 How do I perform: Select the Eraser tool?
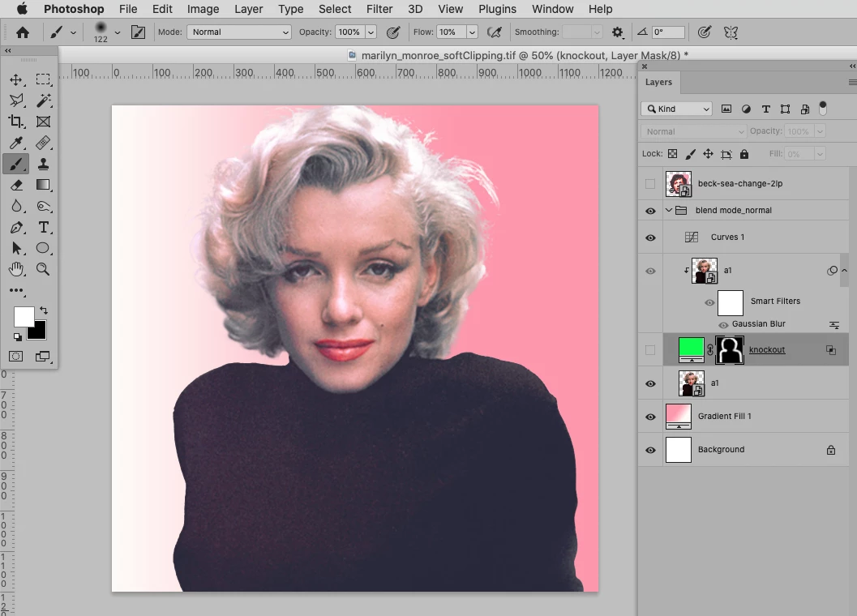(x=16, y=186)
